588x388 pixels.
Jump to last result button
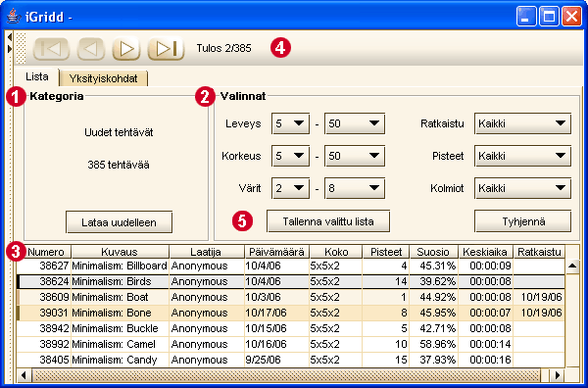[x=167, y=49]
